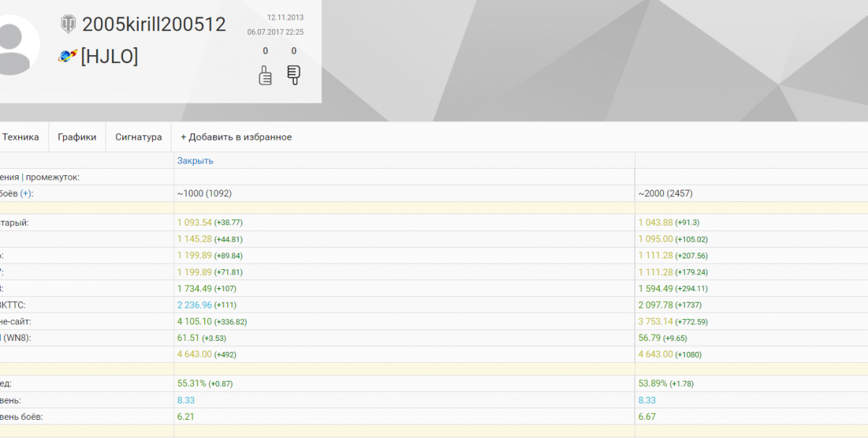Click the Закрыть link

(195, 161)
